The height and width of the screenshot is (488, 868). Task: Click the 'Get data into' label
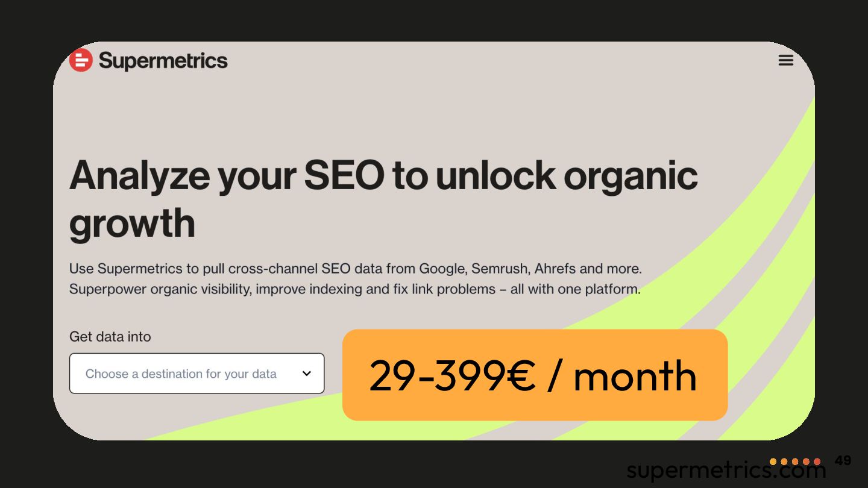coord(110,337)
